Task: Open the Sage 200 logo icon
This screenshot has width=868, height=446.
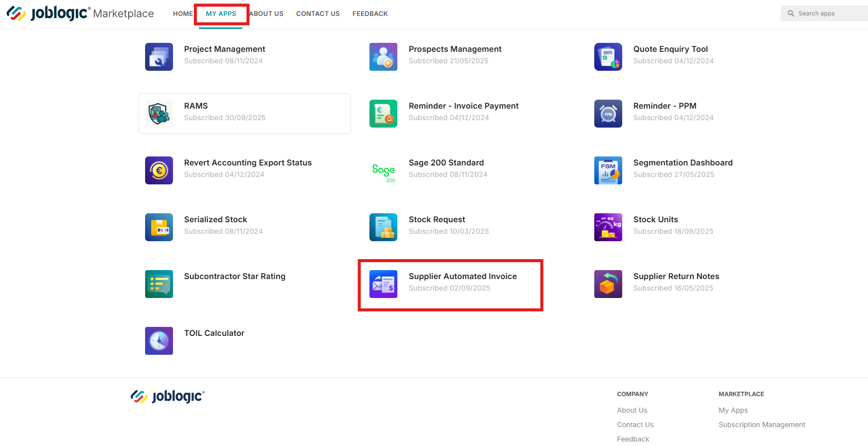Action: click(x=383, y=170)
